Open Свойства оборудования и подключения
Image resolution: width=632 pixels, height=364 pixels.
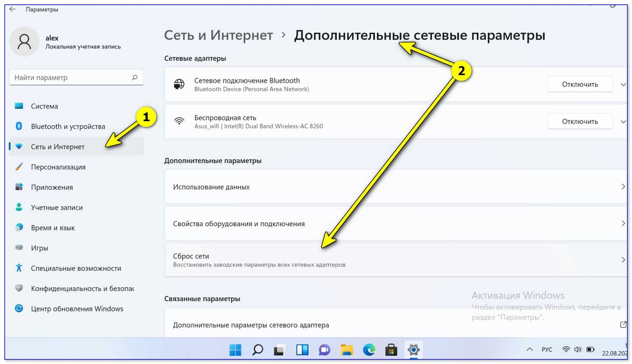[x=396, y=224]
